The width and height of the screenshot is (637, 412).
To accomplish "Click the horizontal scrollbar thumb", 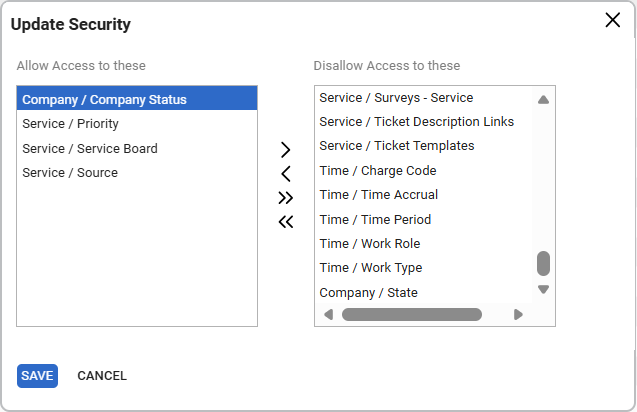I will point(411,314).
